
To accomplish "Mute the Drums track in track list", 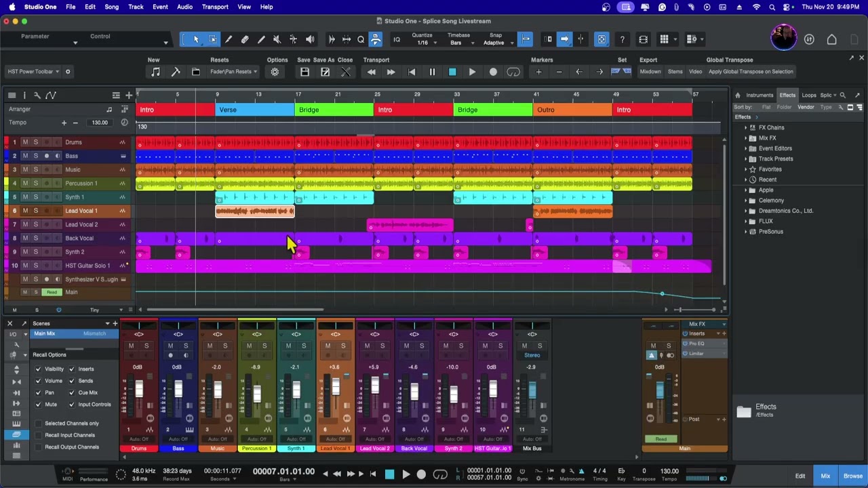I will (25, 142).
